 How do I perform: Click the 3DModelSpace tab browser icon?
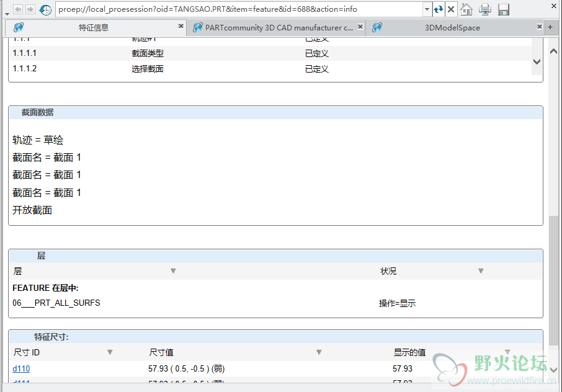click(377, 27)
